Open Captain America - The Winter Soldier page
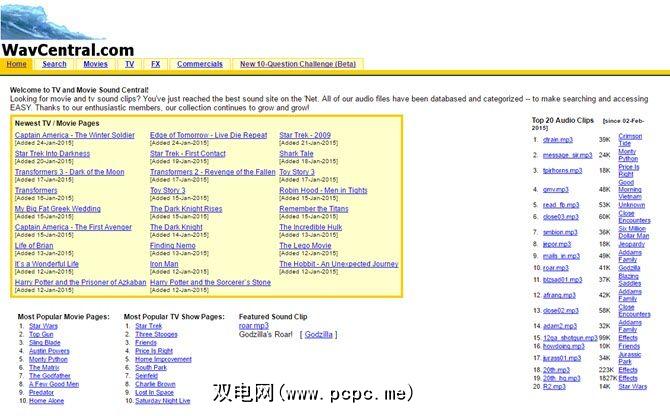Screen dimensions: 670x416 (x=74, y=135)
